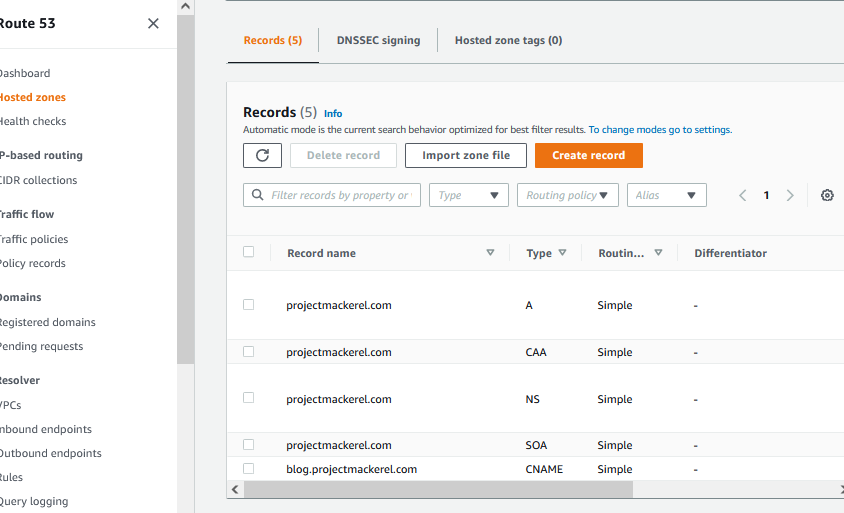This screenshot has width=844, height=513.
Task: Click the Create record button
Action: (588, 155)
